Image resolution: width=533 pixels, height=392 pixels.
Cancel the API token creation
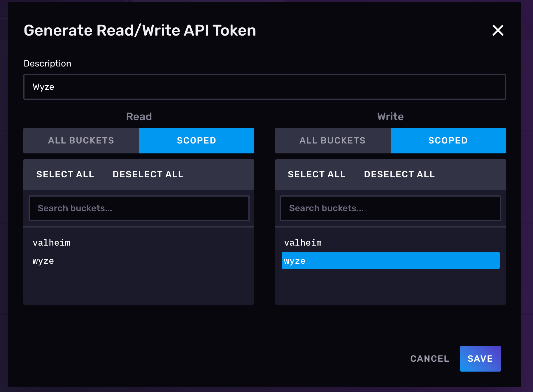tap(429, 358)
